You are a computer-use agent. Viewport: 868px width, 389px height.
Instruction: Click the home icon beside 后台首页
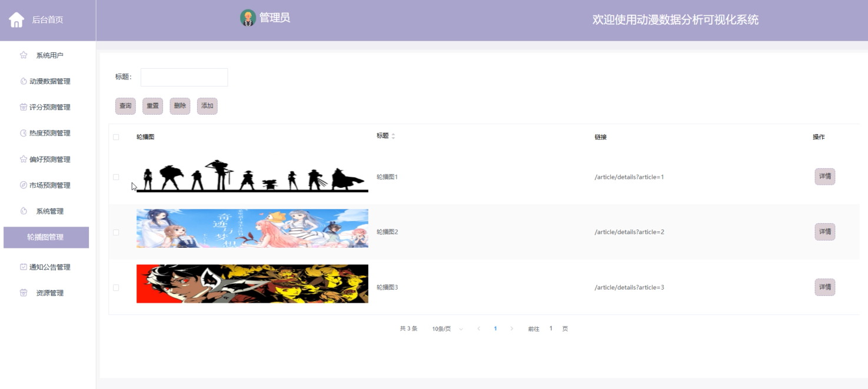click(16, 19)
